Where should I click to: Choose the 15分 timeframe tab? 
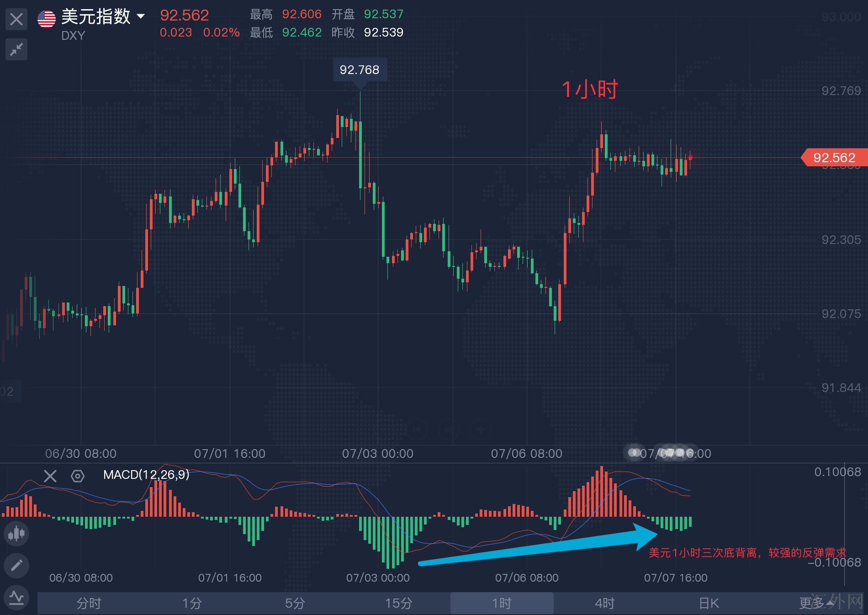click(x=398, y=604)
